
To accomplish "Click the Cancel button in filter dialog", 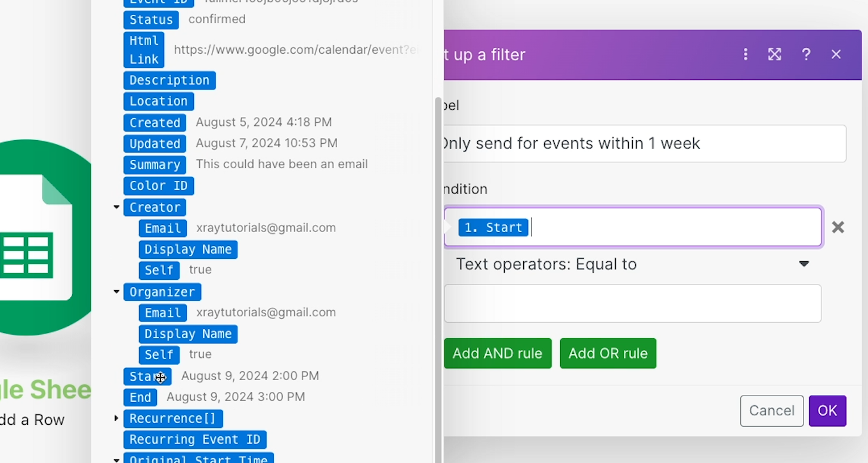I will pos(772,410).
